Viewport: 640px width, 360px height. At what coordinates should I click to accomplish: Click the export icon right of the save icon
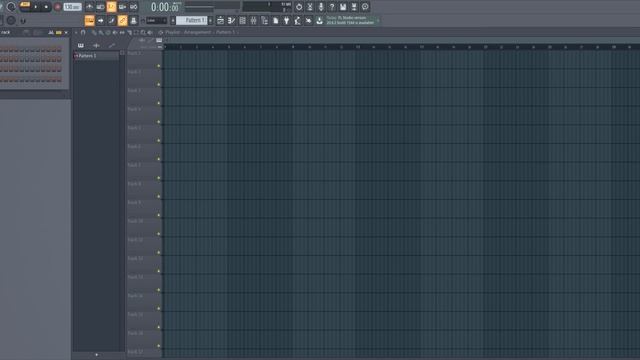[x=354, y=7]
